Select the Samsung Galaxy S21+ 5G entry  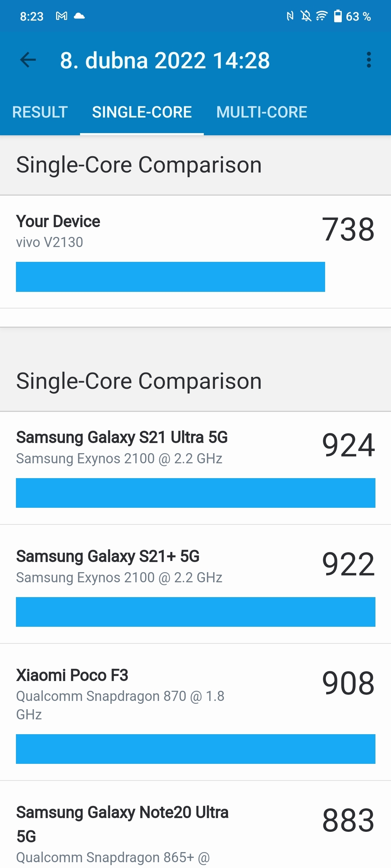coord(195,584)
